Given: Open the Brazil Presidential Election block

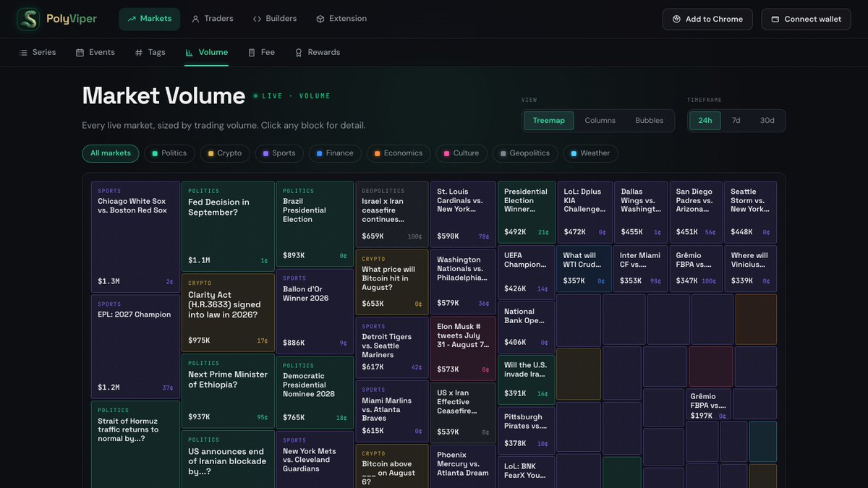Looking at the screenshot, I should click(315, 224).
